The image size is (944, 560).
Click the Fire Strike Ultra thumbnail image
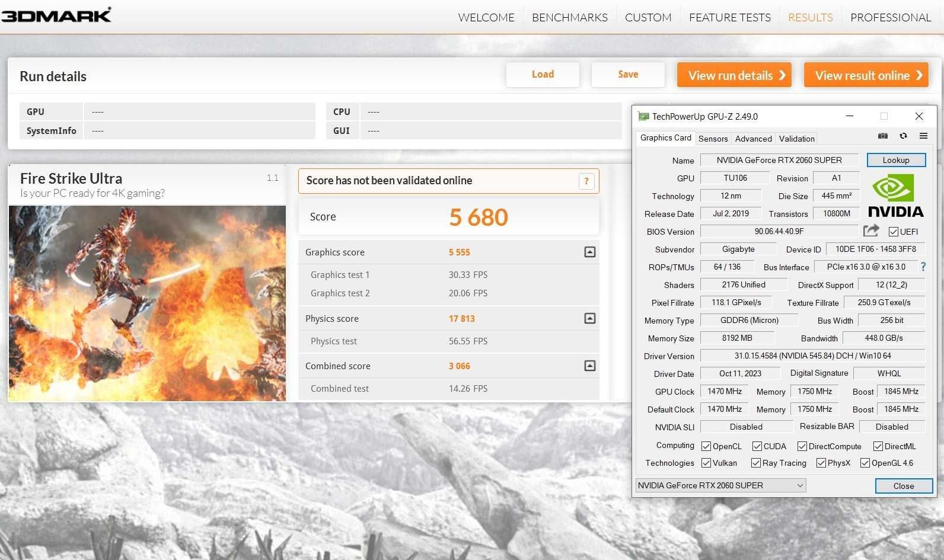[x=147, y=303]
